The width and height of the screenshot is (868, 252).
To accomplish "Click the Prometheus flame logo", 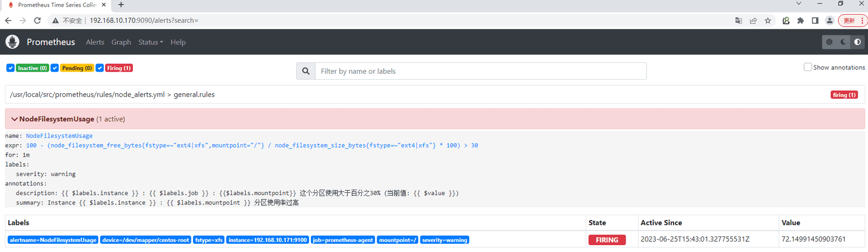I will tap(12, 42).
